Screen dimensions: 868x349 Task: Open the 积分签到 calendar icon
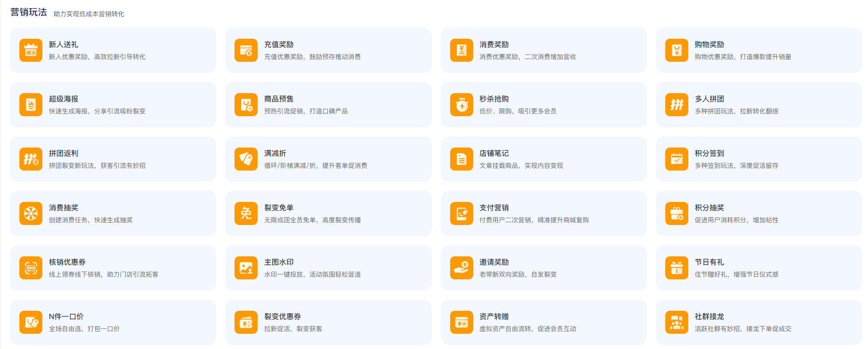(x=676, y=159)
